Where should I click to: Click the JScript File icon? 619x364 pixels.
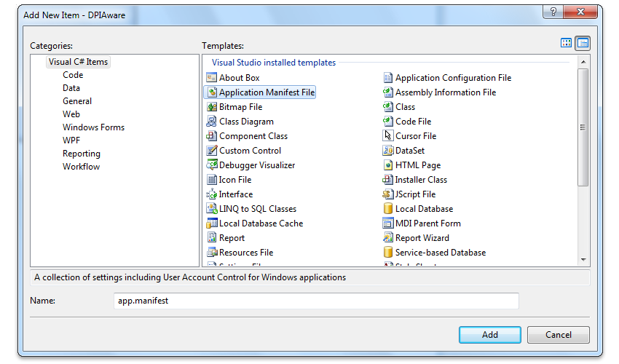tap(388, 194)
